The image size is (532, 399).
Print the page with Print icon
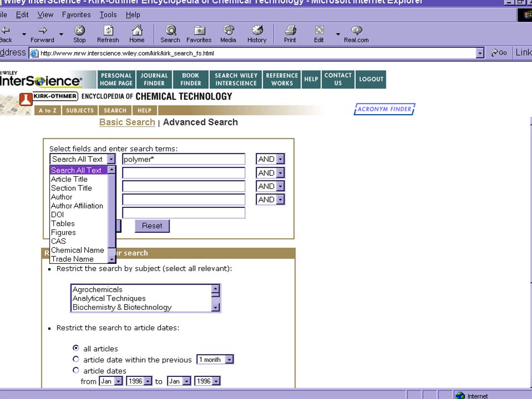click(290, 30)
